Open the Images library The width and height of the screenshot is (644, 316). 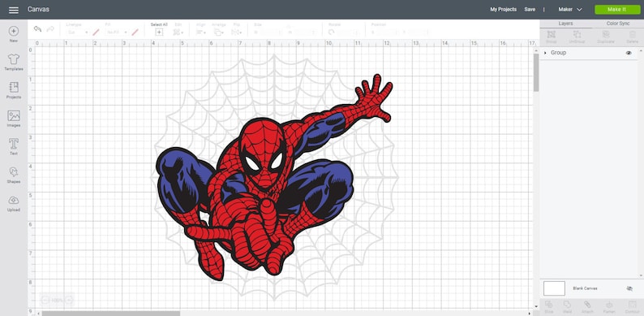coord(14,119)
